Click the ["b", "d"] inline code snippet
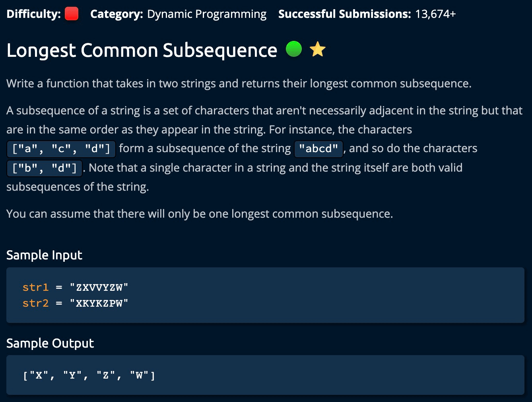Image resolution: width=532 pixels, height=402 pixels. click(45, 168)
